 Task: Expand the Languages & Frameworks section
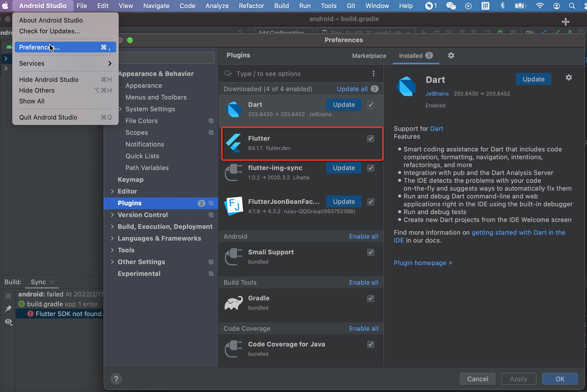coord(112,238)
